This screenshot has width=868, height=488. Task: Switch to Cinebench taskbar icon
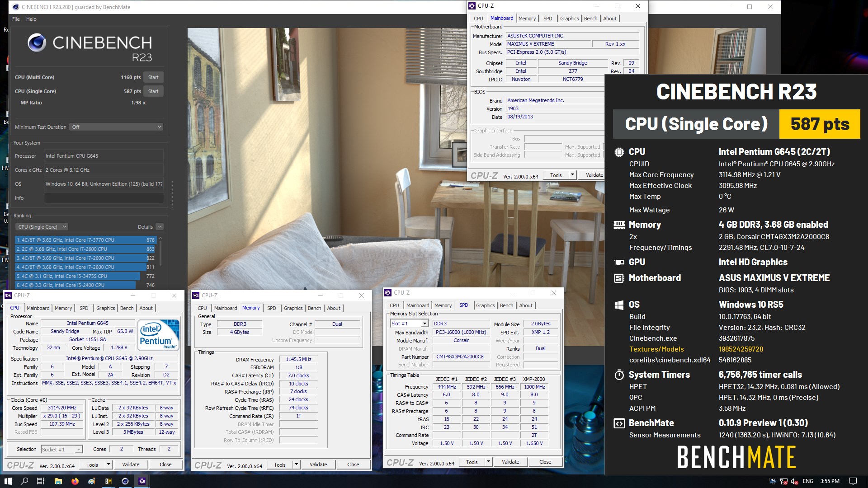(x=125, y=481)
